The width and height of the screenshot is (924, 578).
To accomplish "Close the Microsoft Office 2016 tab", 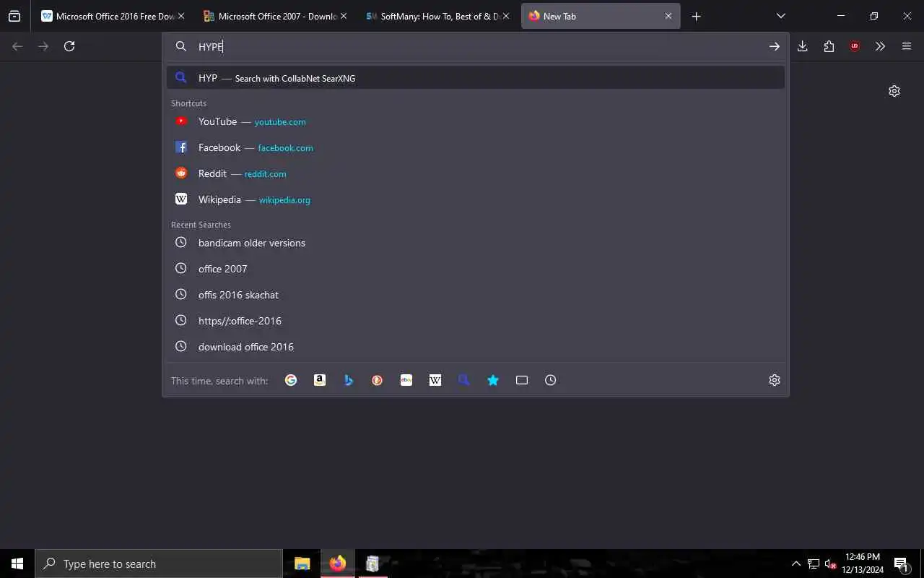I will [x=181, y=16].
